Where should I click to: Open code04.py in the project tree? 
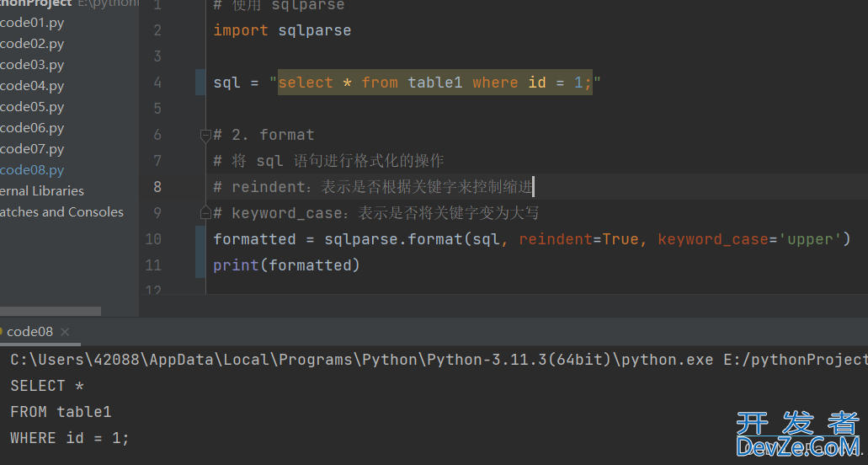[x=32, y=87]
